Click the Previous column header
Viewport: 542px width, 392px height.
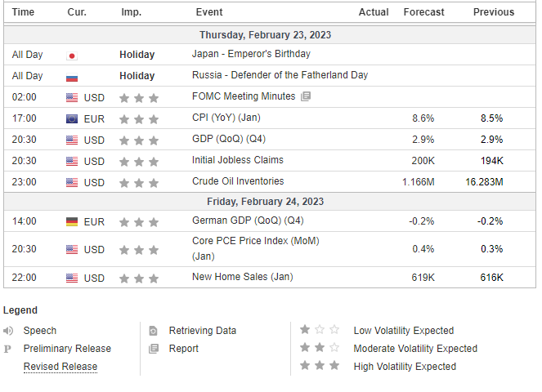pyautogui.click(x=494, y=12)
